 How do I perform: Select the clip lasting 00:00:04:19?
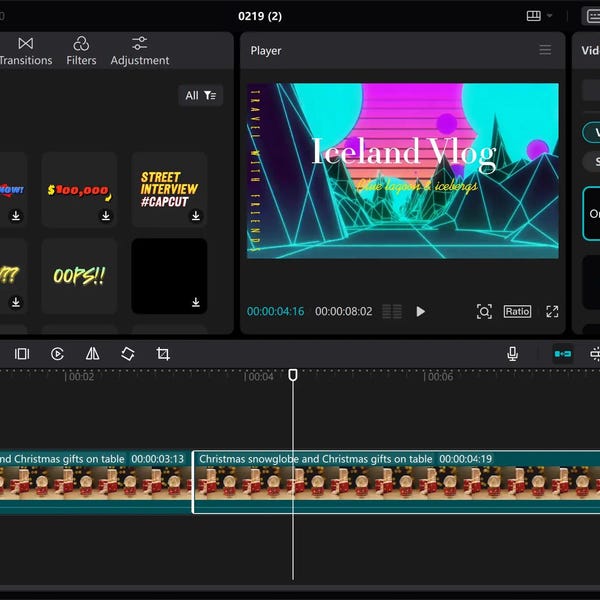coord(396,483)
